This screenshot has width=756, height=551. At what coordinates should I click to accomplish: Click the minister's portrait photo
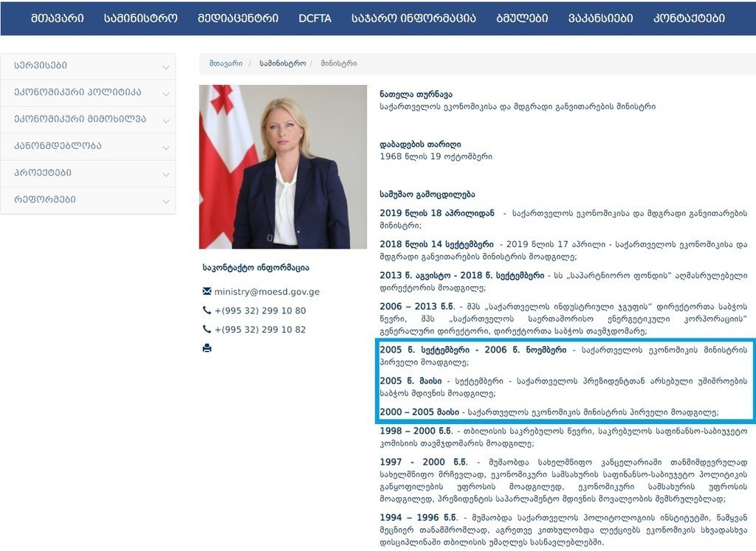tap(283, 167)
